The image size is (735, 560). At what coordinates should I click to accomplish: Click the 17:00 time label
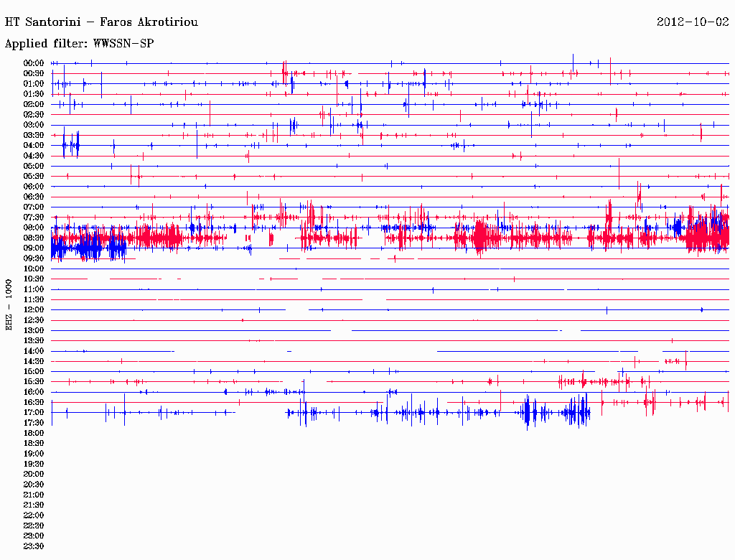point(34,413)
